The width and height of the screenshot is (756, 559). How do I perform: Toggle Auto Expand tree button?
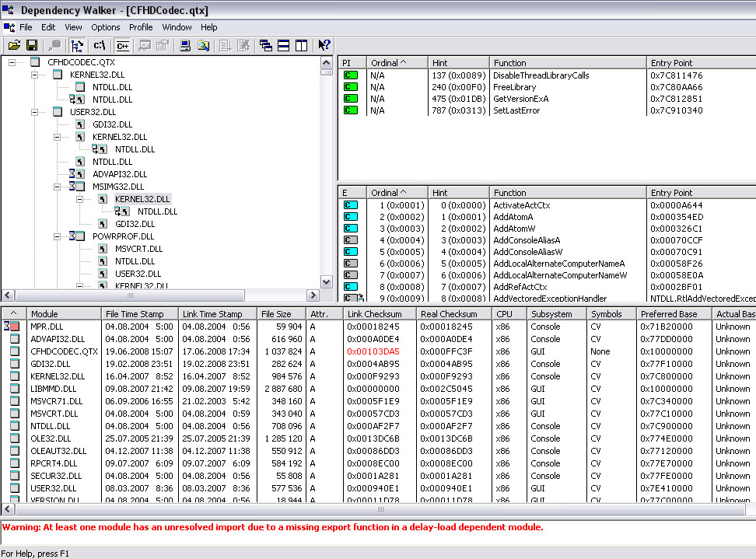[77, 46]
